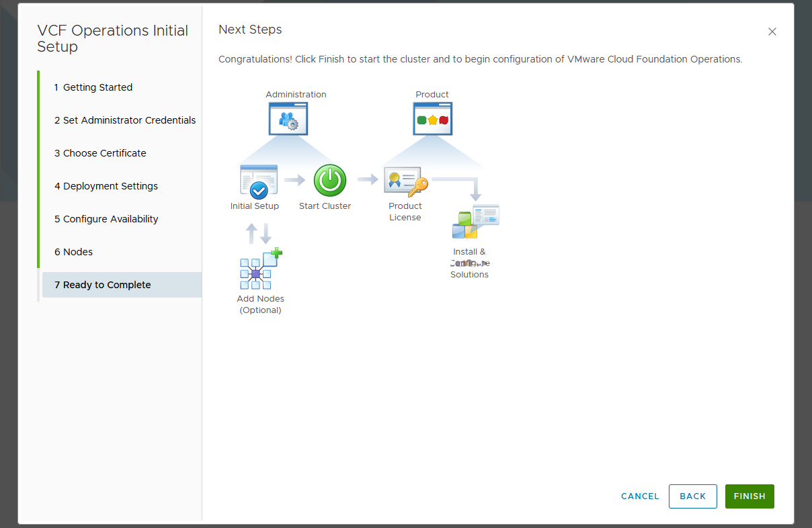The image size is (812, 528).
Task: Click the arrow between Start Cluster and Product License
Action: (368, 179)
